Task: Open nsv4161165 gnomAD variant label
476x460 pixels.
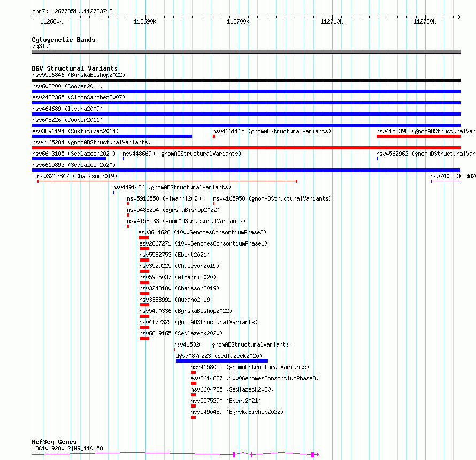Action: pyautogui.click(x=272, y=131)
